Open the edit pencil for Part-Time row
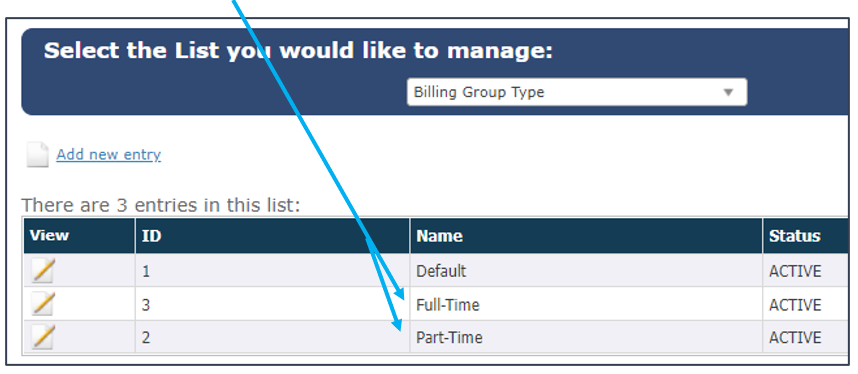Image resolution: width=858 pixels, height=374 pixels. click(x=43, y=337)
